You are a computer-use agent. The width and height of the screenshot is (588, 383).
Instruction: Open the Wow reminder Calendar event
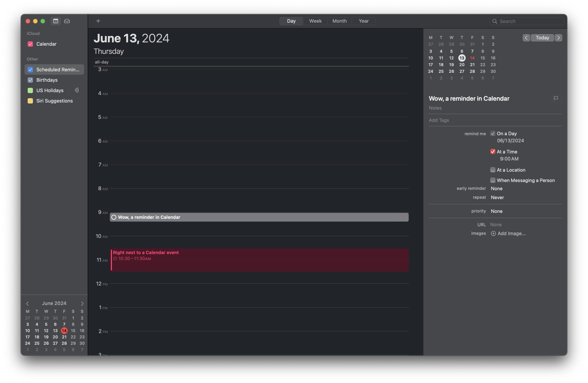pyautogui.click(x=259, y=217)
